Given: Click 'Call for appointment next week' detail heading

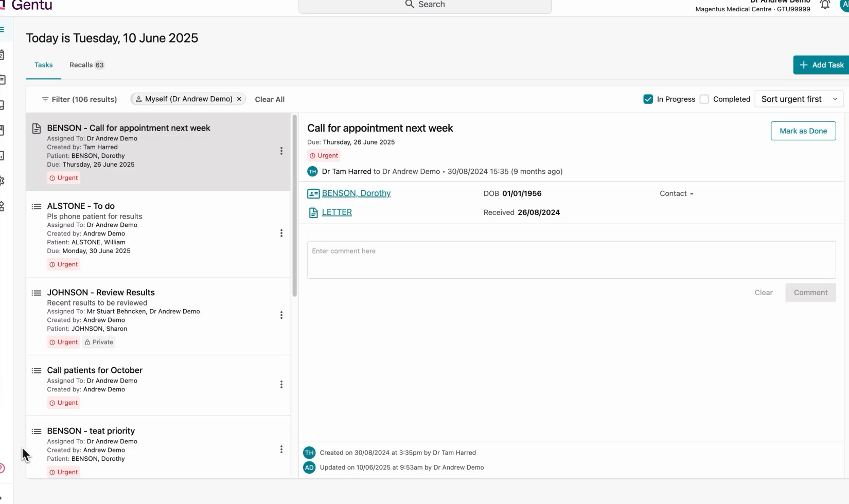Looking at the screenshot, I should [x=380, y=128].
